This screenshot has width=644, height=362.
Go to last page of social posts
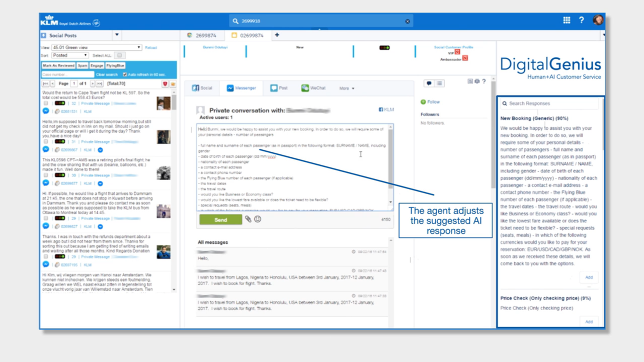click(x=99, y=83)
